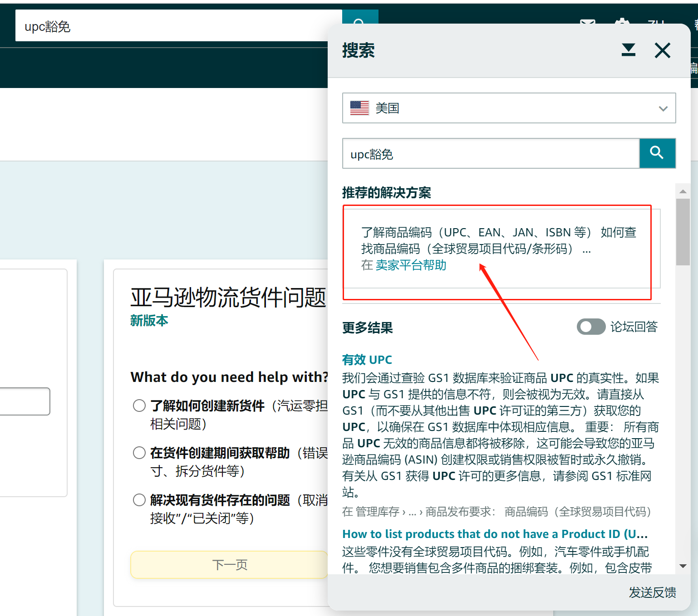Click the top bar search button
Image resolution: width=698 pixels, height=616 pixels.
pyautogui.click(x=359, y=18)
